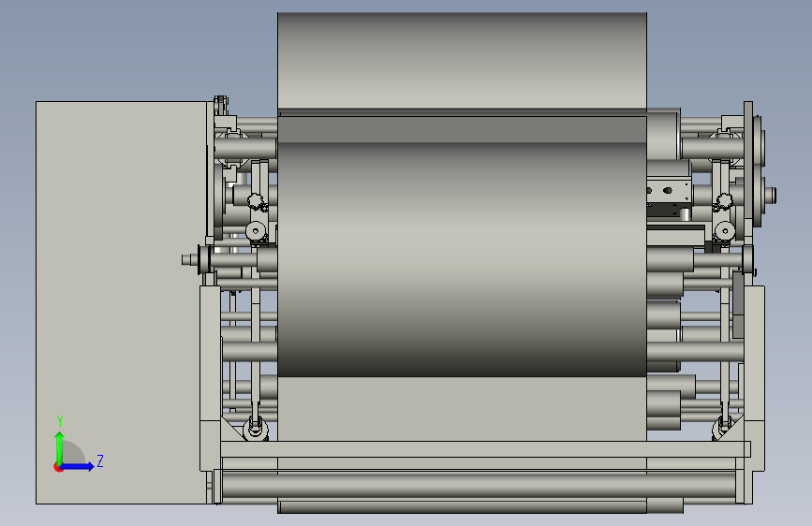This screenshot has width=812, height=526.
Task: Click the blue Z axis arrow of the triad
Action: pos(77,466)
